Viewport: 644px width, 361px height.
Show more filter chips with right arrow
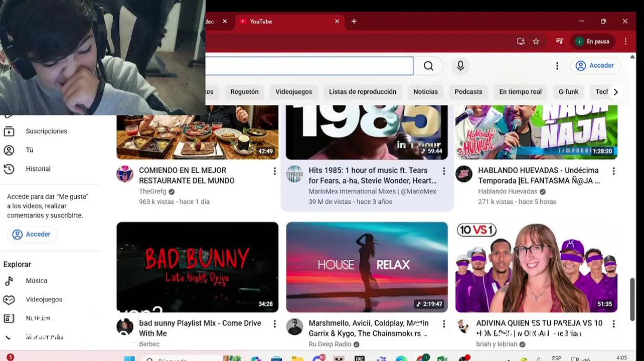[x=615, y=92]
